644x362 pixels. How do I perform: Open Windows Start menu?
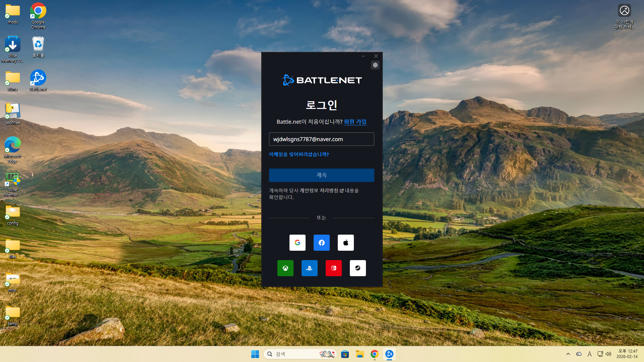tap(255, 354)
